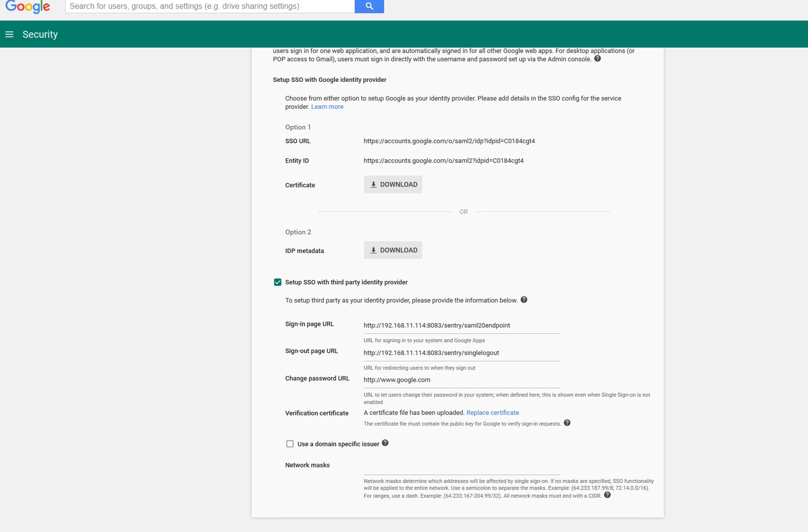Open help icon under Network masks description
This screenshot has width=808, height=532.
click(607, 495)
